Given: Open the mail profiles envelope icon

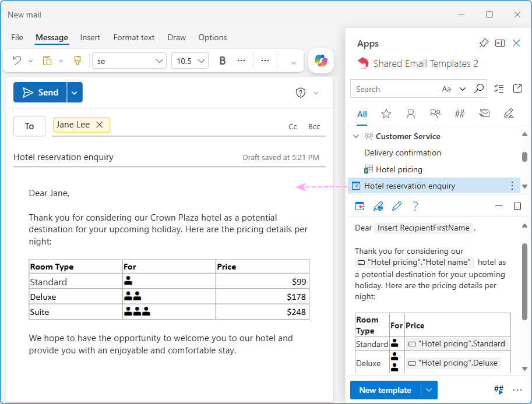Looking at the screenshot, I should [484, 114].
